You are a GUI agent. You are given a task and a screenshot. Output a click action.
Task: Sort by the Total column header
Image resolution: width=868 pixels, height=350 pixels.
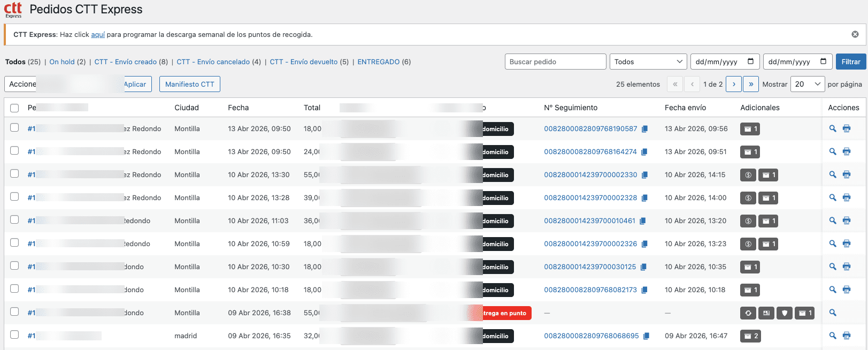tap(312, 108)
